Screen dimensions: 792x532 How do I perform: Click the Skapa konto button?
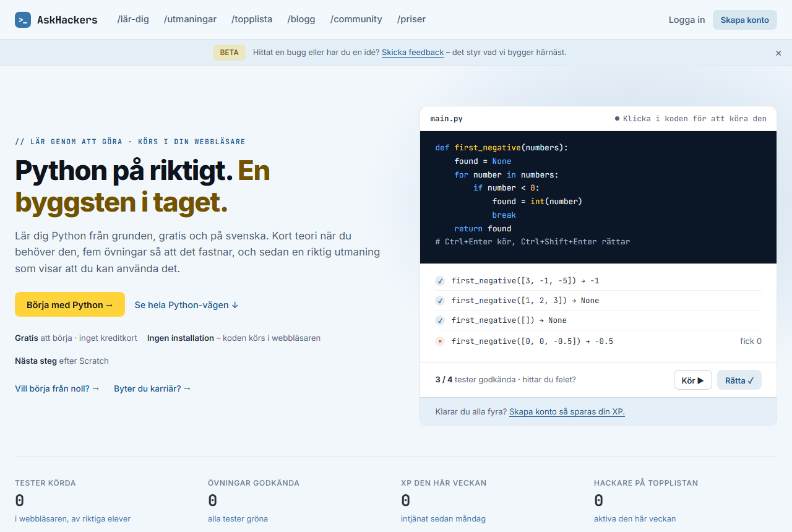[x=745, y=20]
